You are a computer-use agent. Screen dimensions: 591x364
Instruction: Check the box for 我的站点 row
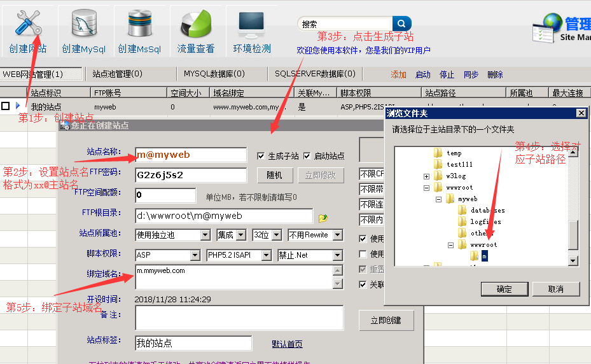6,106
